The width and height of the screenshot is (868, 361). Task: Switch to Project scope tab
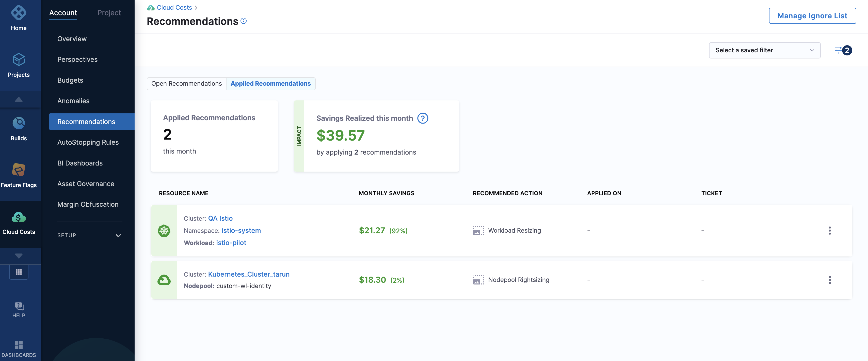109,13
